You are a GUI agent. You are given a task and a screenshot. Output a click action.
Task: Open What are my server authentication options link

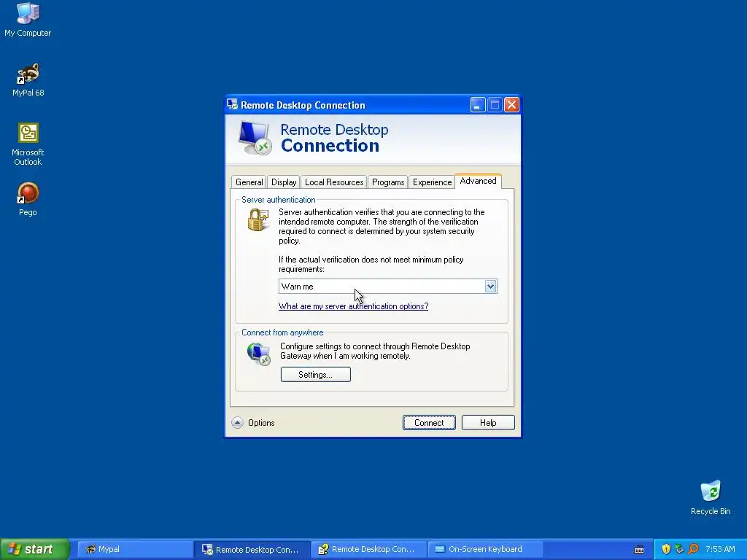click(353, 306)
